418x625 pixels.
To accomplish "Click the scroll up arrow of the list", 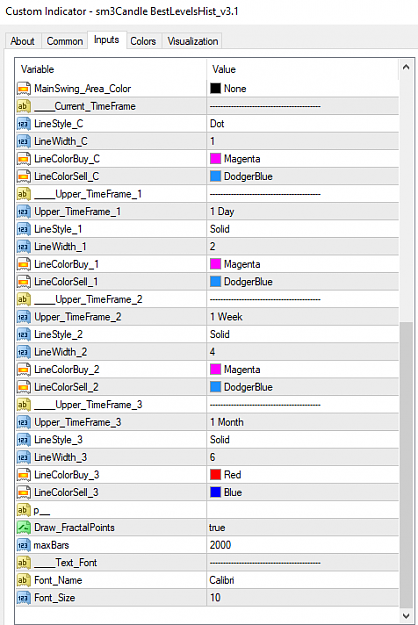I will [406, 67].
